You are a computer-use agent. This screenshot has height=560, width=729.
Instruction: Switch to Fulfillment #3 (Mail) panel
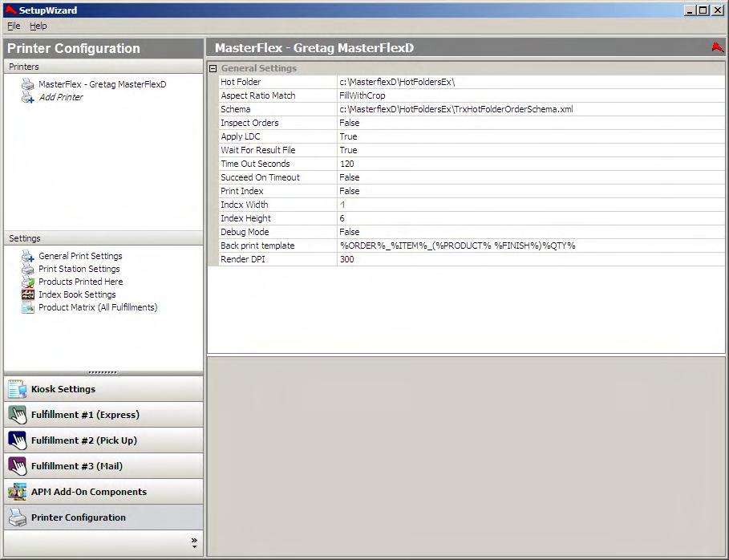tap(103, 466)
